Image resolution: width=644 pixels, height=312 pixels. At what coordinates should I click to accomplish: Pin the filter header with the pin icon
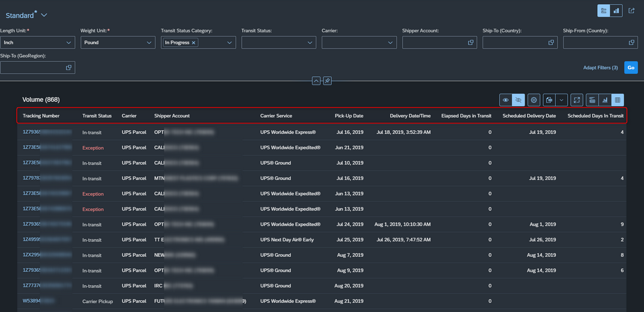[x=327, y=81]
